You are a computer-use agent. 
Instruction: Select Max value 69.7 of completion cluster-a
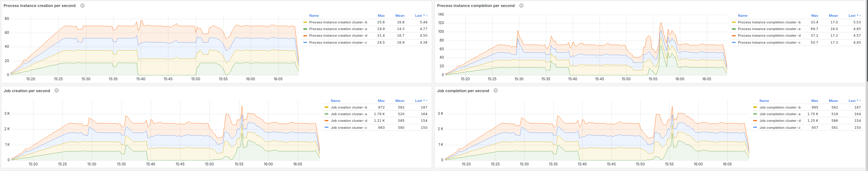point(815,29)
